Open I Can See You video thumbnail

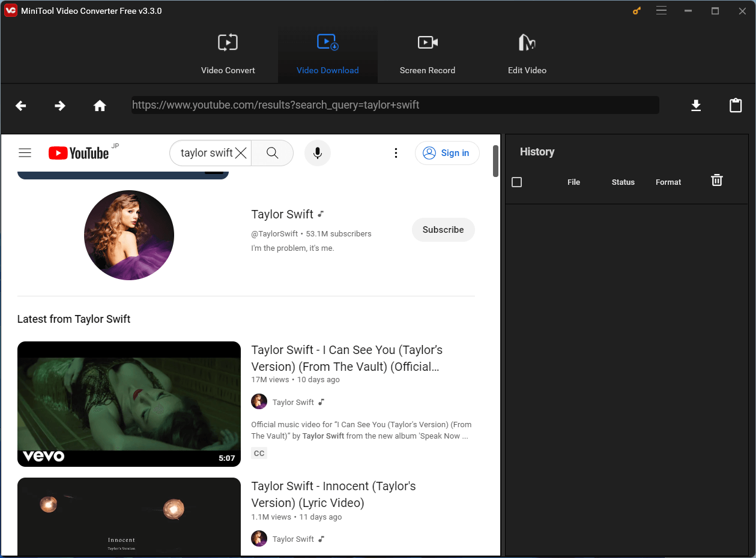(x=129, y=404)
